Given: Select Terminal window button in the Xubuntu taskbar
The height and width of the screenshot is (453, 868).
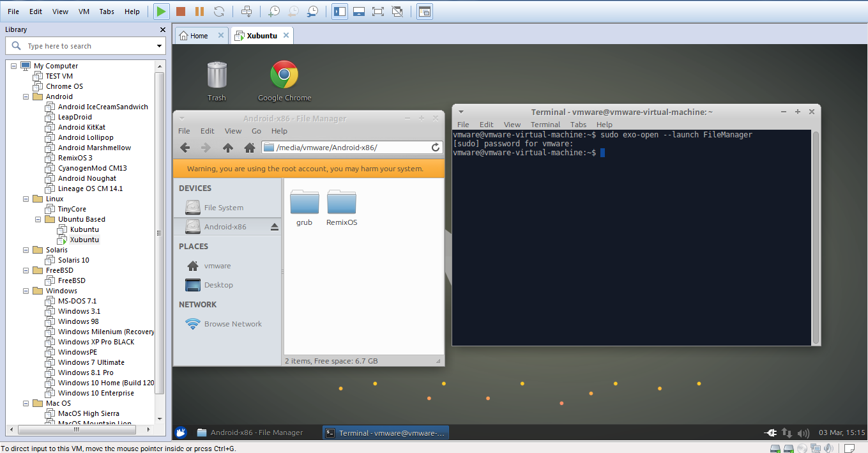Looking at the screenshot, I should (x=386, y=433).
